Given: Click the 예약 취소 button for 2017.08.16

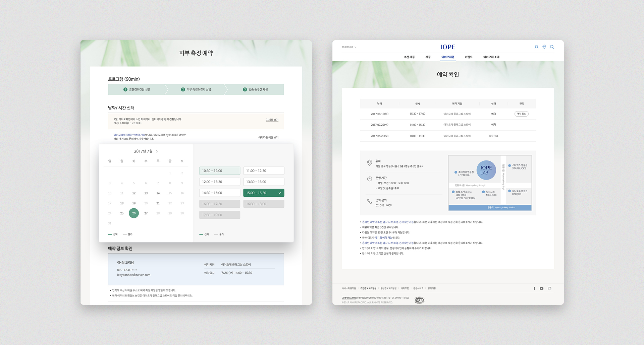Looking at the screenshot, I should click(522, 114).
